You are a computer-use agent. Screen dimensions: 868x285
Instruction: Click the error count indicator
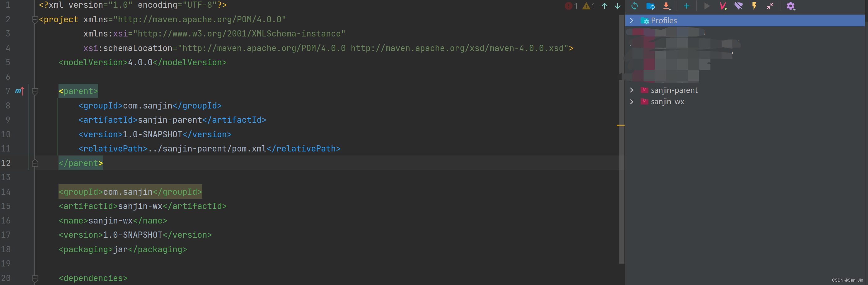pos(571,6)
